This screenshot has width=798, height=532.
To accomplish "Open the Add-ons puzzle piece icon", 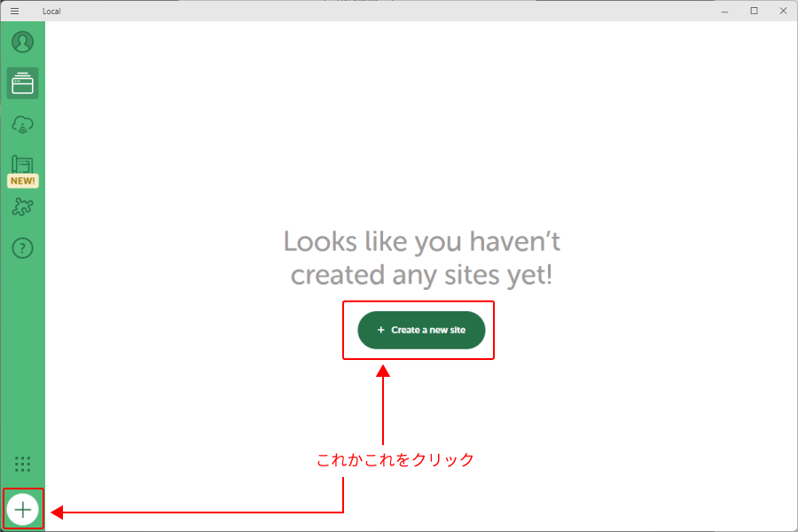I will tap(22, 207).
